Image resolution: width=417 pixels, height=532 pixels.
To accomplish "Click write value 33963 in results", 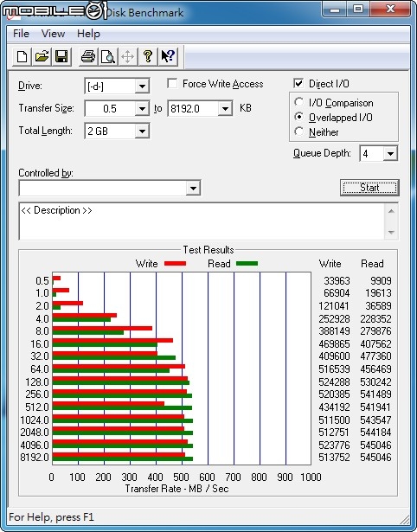I will (337, 281).
